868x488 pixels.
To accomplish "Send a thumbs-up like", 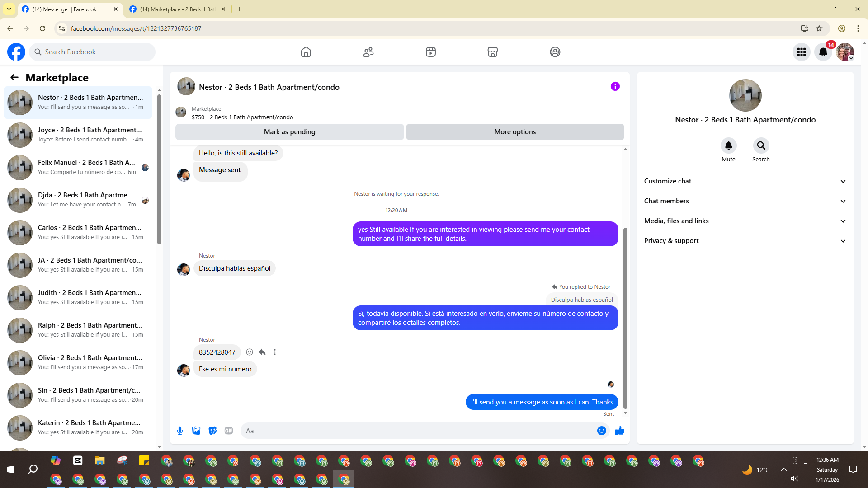I will [619, 431].
